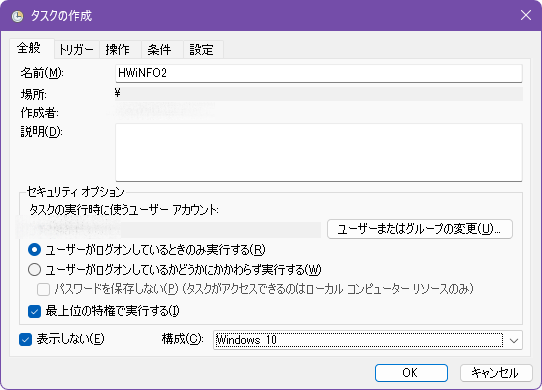Click the dropdown arrow of 構成 list
Screen dimensions: 542x390
tap(514, 341)
